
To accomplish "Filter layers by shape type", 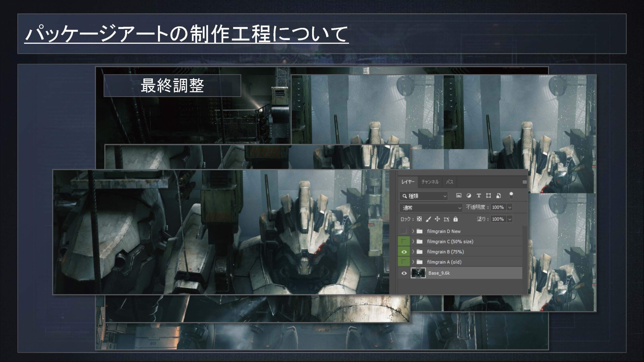I will (489, 196).
